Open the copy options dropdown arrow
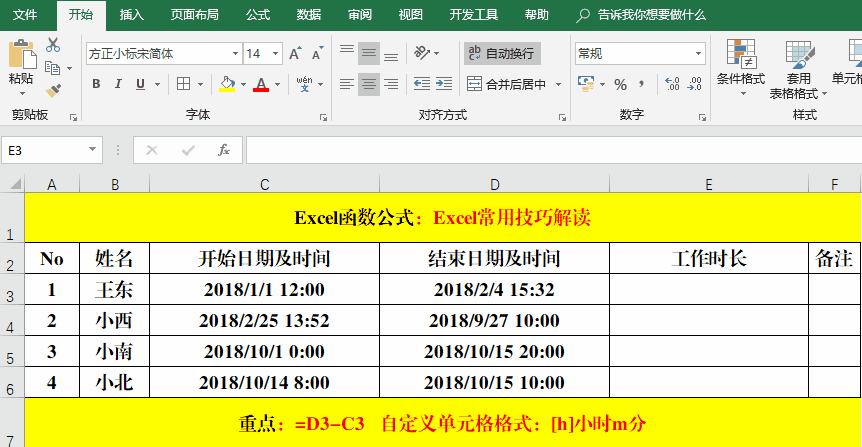Viewport: 862px width, 447px height. tap(69, 69)
